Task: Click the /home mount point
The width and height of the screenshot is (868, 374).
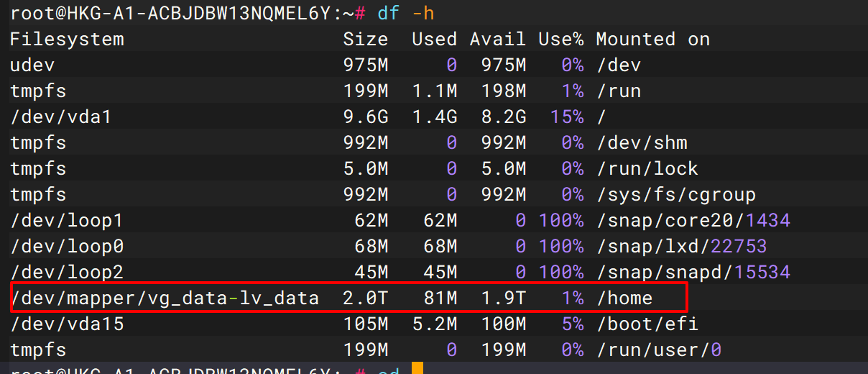Action: coord(624,298)
